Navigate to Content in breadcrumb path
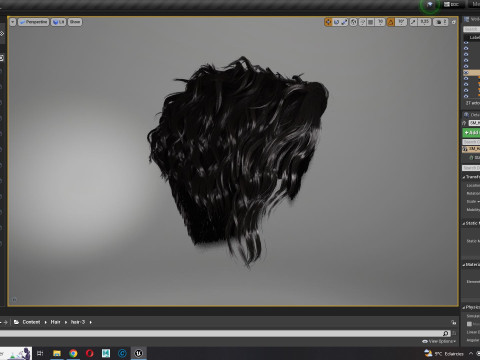480x360 pixels. coord(31,322)
